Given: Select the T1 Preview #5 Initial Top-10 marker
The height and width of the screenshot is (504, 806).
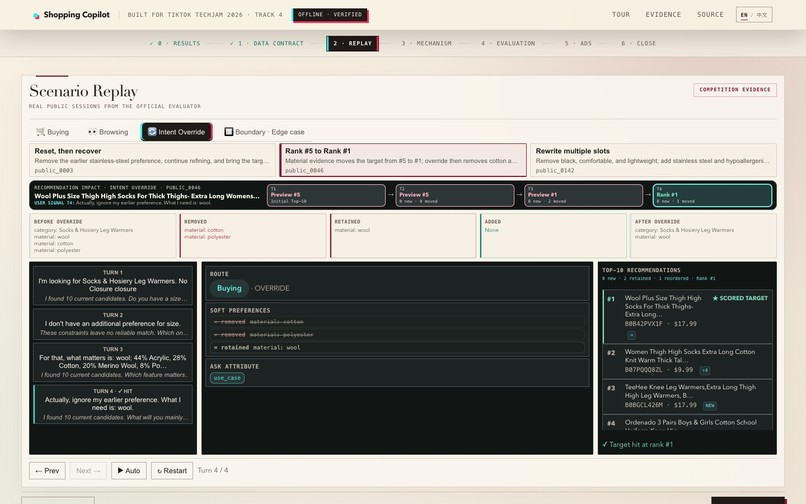Looking at the screenshot, I should tap(326, 195).
